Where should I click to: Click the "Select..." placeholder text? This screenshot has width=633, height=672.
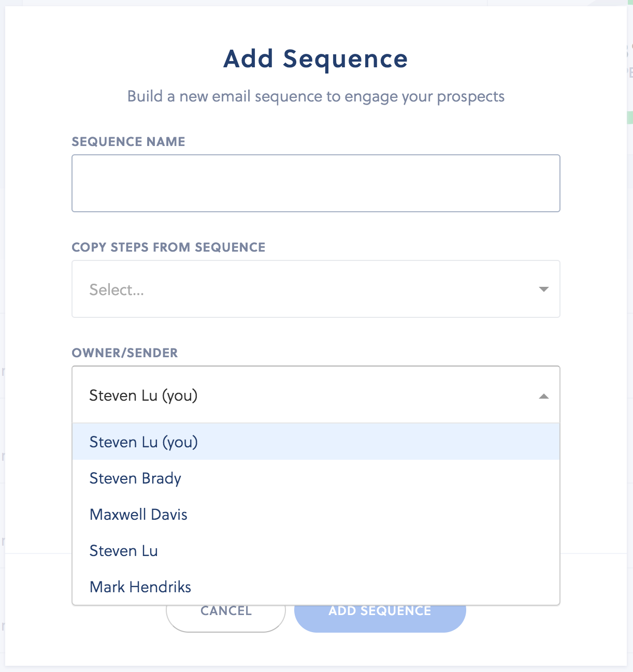click(x=117, y=289)
